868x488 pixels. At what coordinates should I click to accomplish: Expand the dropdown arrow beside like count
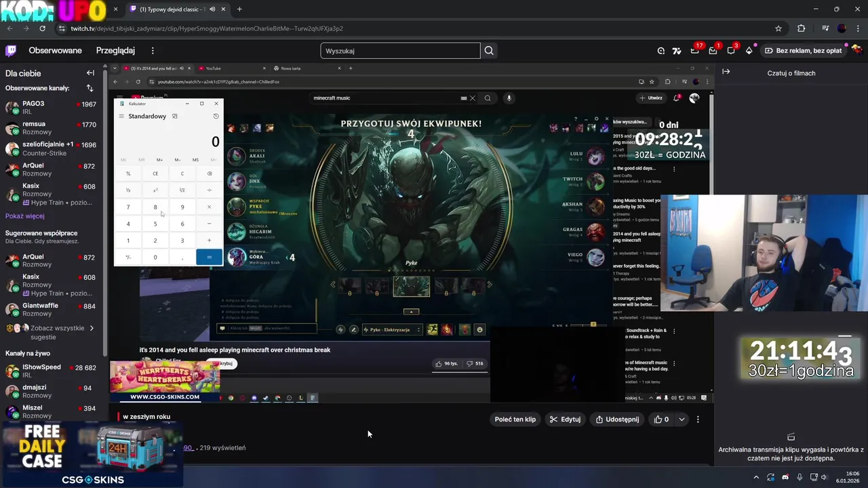click(682, 420)
